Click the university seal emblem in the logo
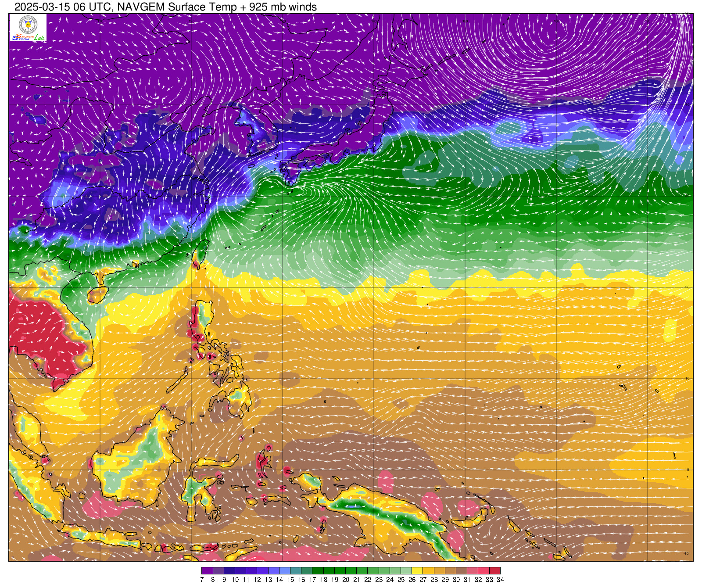Viewport: 702px width, 588px height. pyautogui.click(x=28, y=25)
